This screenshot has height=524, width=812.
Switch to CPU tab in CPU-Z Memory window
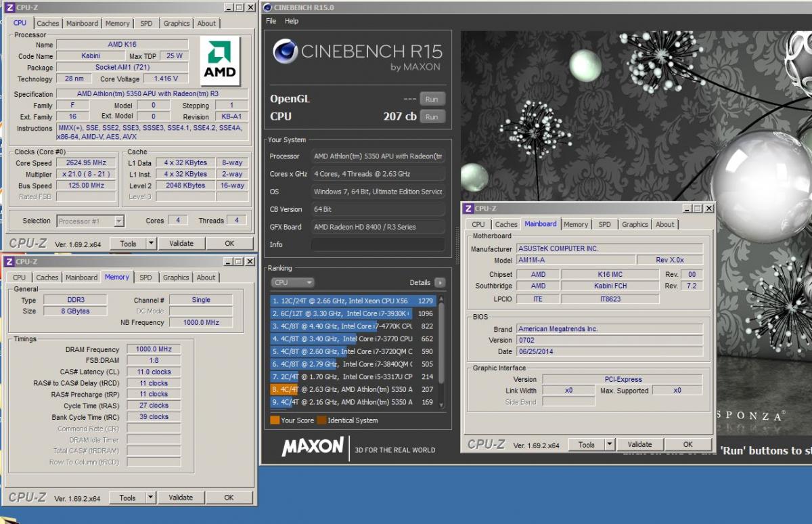(19, 278)
